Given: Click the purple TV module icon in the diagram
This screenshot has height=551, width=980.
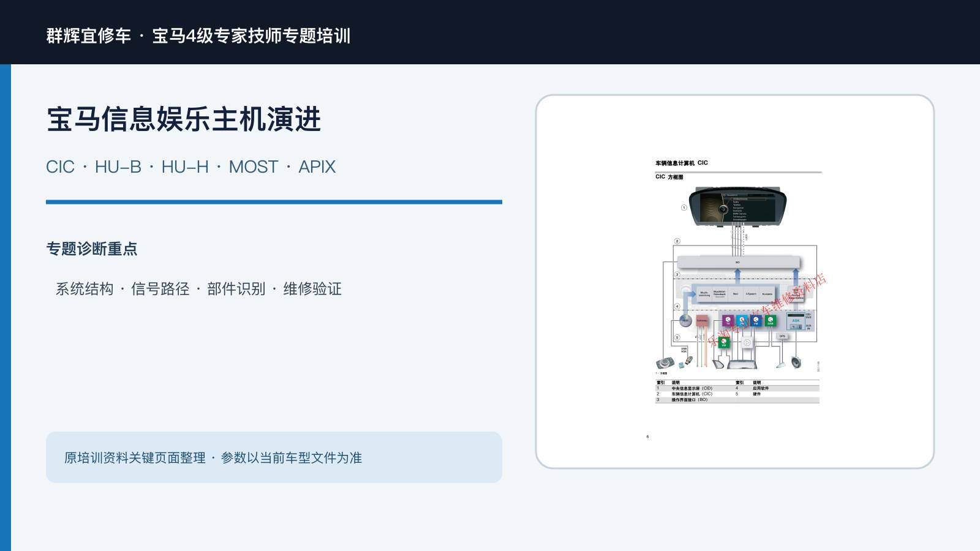Looking at the screenshot, I should [728, 320].
